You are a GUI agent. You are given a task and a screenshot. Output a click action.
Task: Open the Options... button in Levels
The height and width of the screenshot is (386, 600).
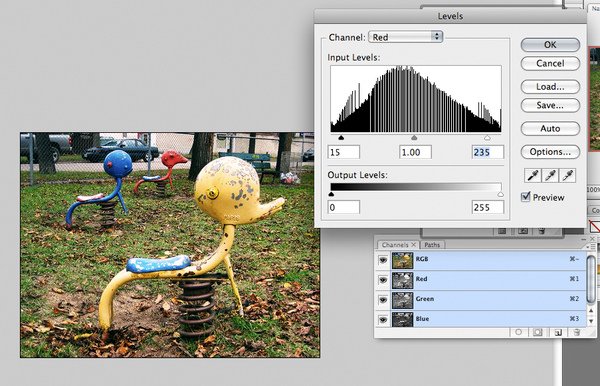(550, 152)
